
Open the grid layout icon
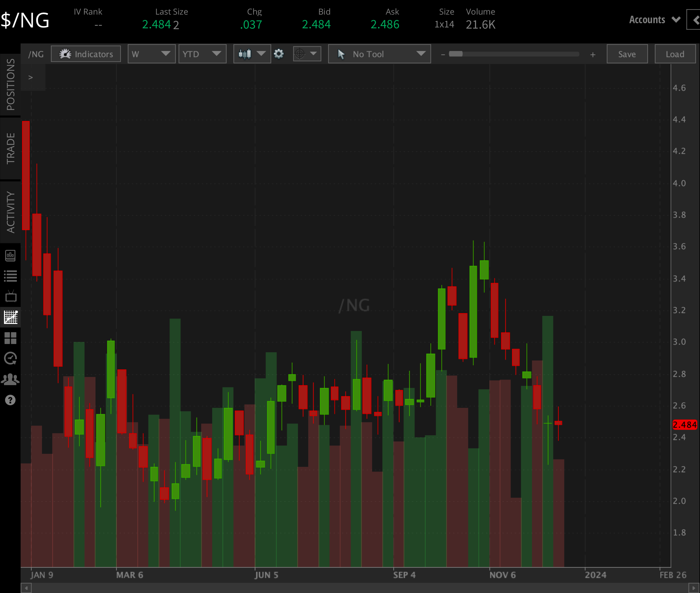[10, 338]
